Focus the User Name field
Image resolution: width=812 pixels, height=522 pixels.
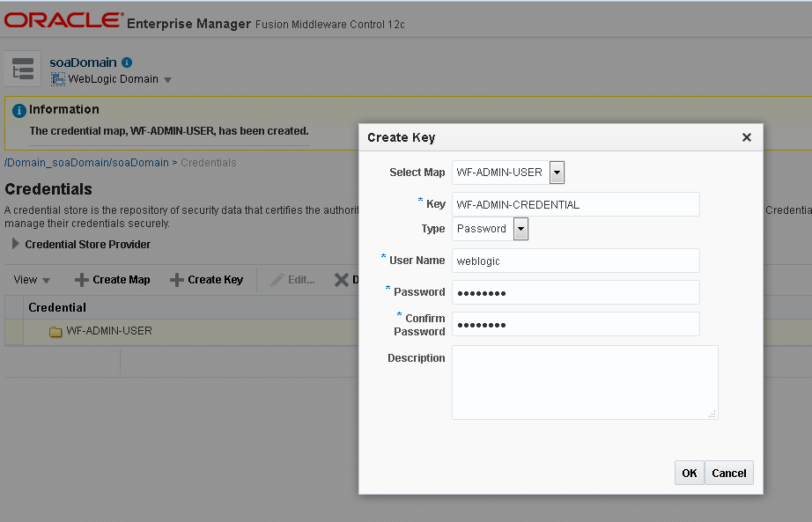tap(575, 261)
